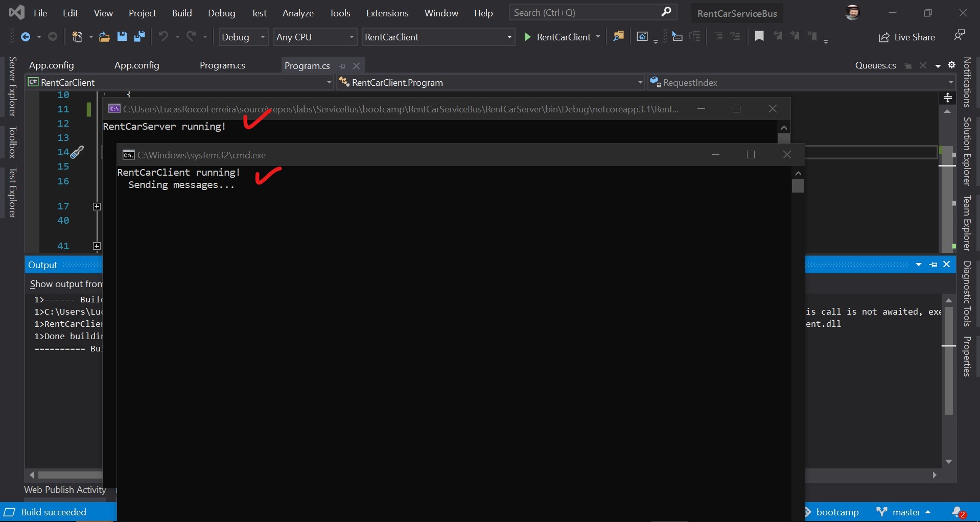Click the code editor vertical scrollbar thumb
This screenshot has width=980, height=522.
tap(948, 198)
